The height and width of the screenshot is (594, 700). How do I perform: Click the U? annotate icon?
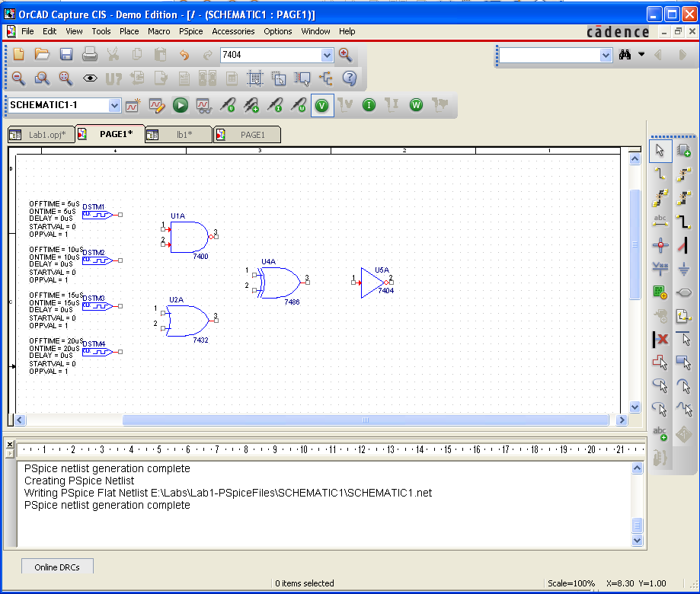(x=113, y=79)
